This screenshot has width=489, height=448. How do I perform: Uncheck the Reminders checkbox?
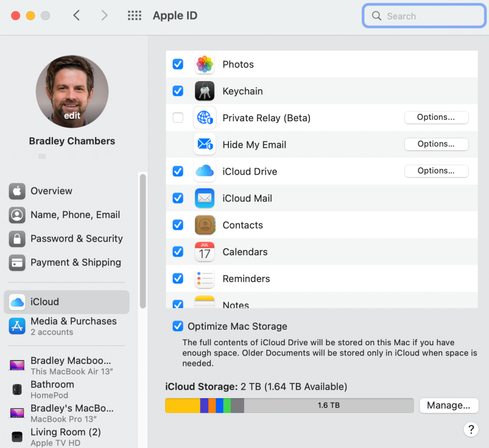point(178,279)
